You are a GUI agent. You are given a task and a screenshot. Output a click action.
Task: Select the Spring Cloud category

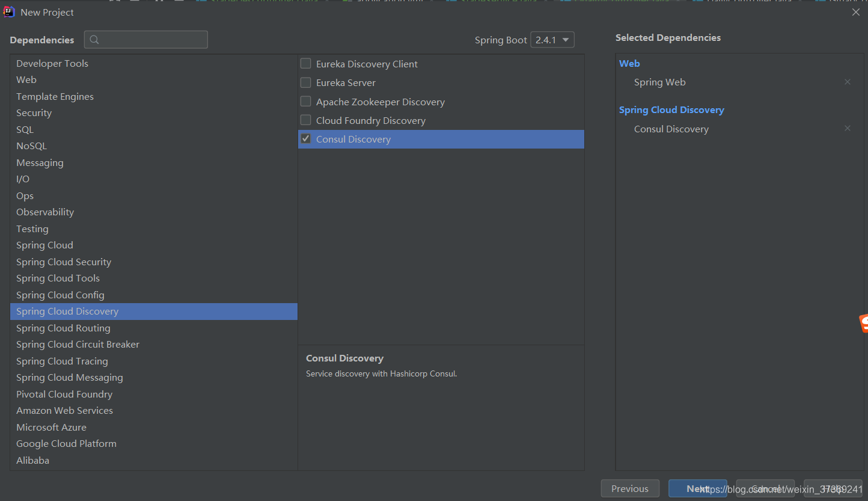point(154,245)
